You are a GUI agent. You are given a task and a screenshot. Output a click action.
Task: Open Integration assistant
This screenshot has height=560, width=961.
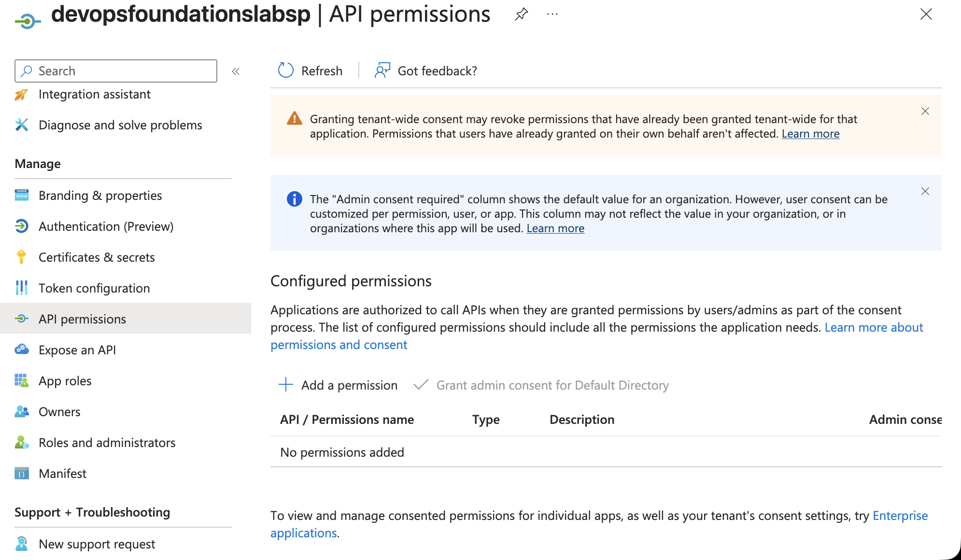click(95, 94)
